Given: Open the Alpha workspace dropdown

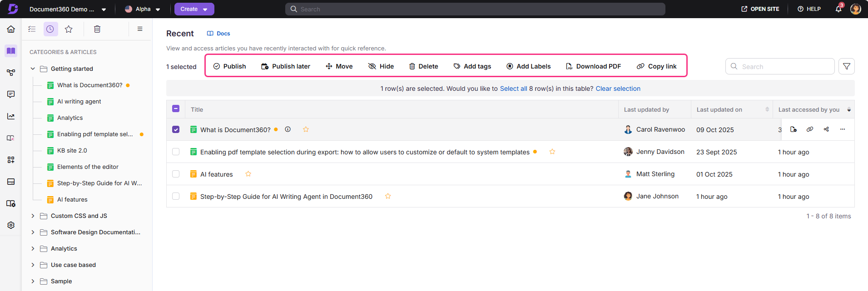Looking at the screenshot, I should pos(143,9).
